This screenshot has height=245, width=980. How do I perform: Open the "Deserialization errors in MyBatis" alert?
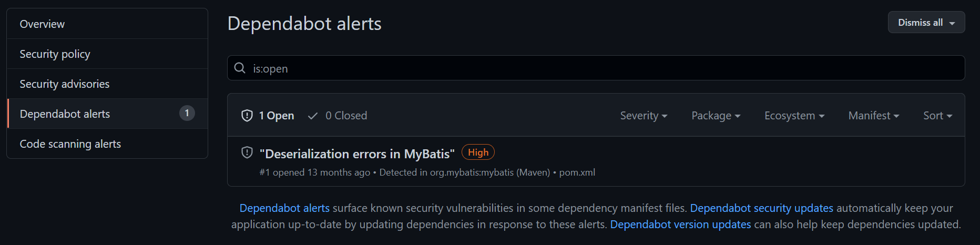point(357,154)
